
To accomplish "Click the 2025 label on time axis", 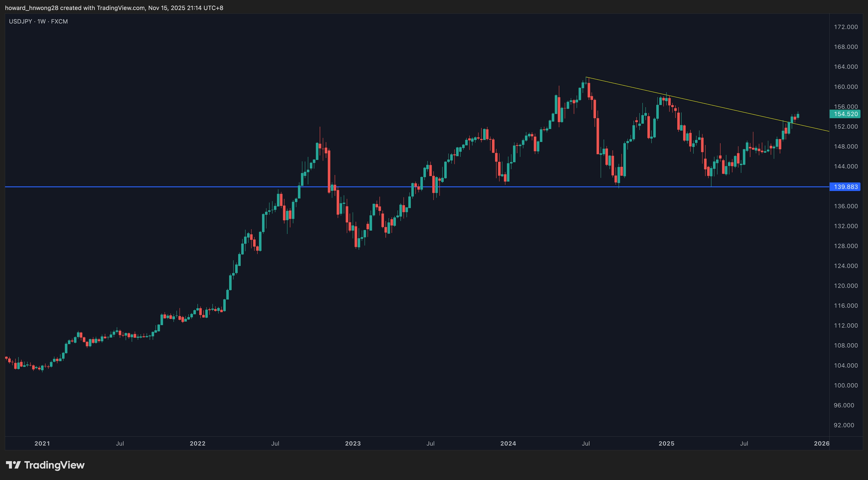I will coord(666,443).
